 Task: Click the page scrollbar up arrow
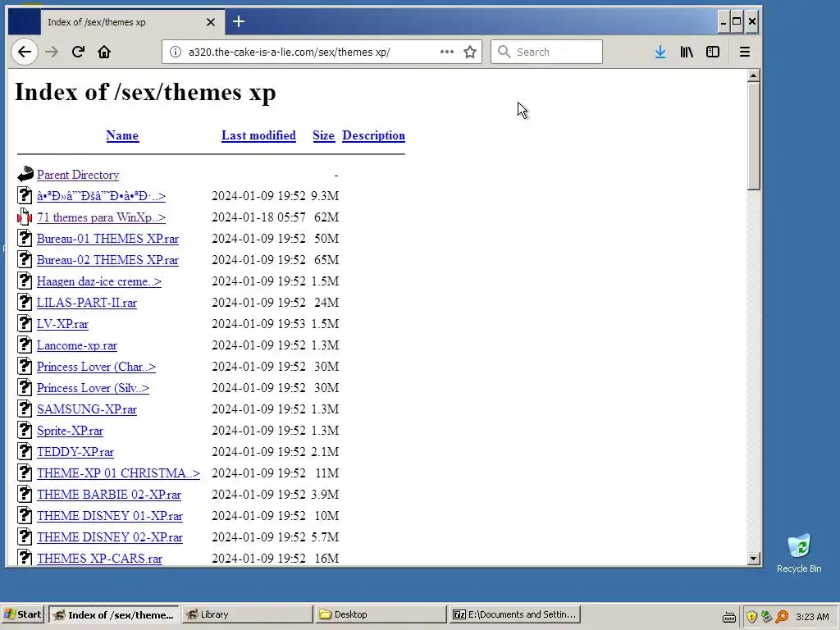coord(753,75)
